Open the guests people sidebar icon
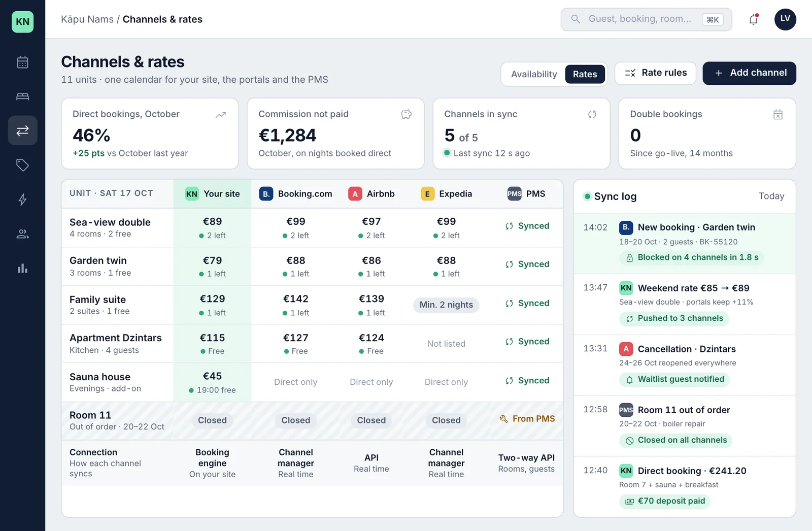 22,234
